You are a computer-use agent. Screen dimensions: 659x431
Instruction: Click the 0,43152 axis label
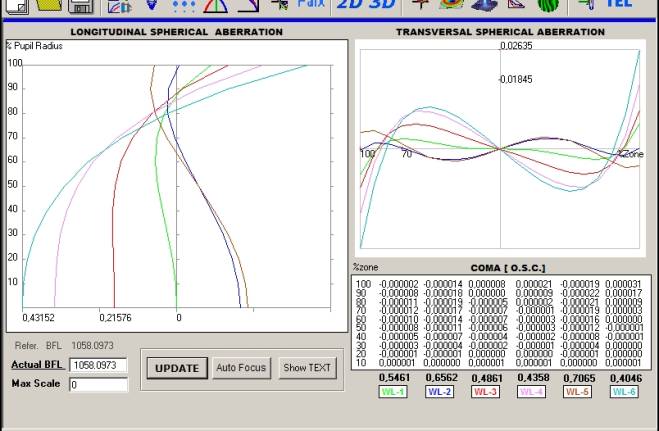coord(38,318)
